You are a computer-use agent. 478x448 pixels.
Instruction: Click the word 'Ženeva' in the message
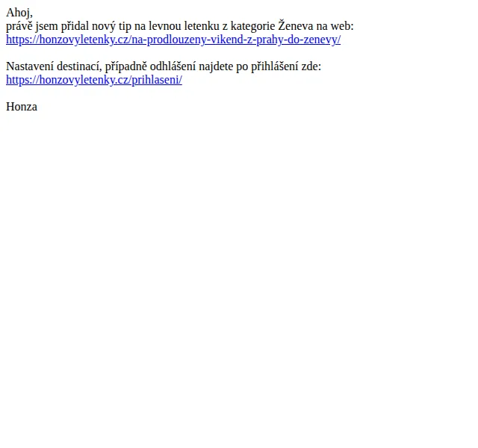(296, 25)
